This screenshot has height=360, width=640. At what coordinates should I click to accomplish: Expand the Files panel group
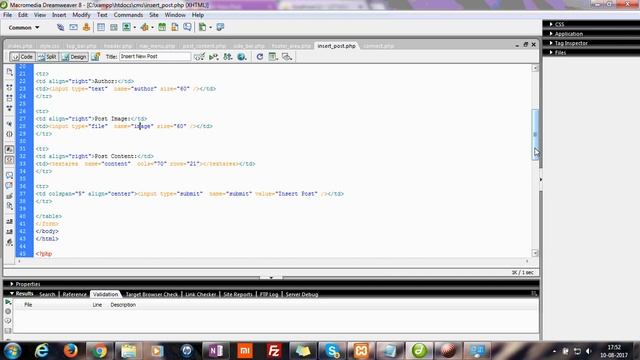click(551, 52)
